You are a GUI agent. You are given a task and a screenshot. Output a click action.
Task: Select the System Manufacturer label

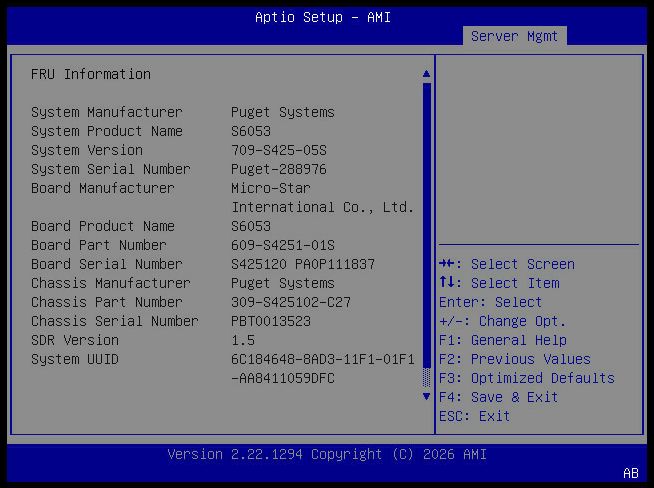click(x=106, y=112)
